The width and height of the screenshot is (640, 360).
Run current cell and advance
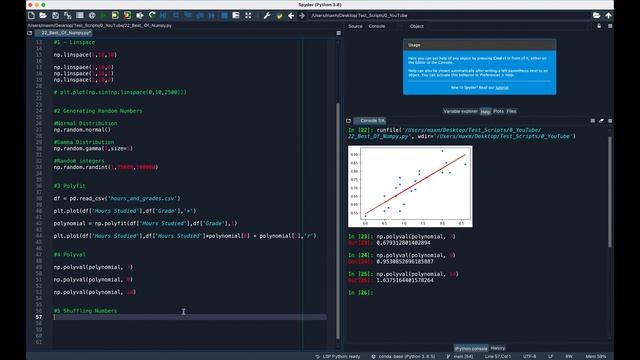tap(127, 16)
